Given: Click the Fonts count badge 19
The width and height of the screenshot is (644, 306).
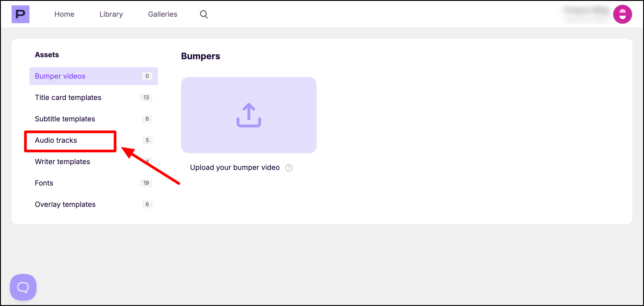Looking at the screenshot, I should click(146, 183).
